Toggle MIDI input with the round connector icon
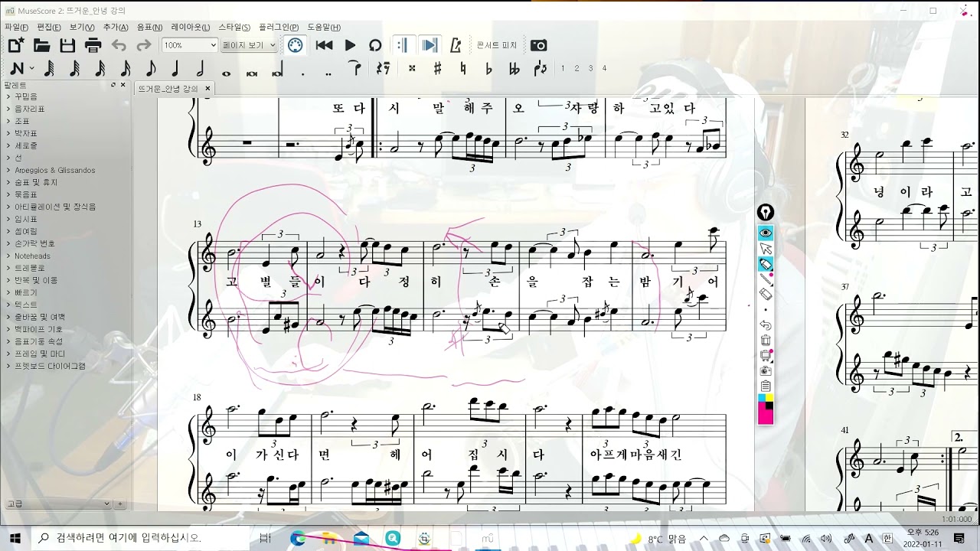 pyautogui.click(x=296, y=45)
